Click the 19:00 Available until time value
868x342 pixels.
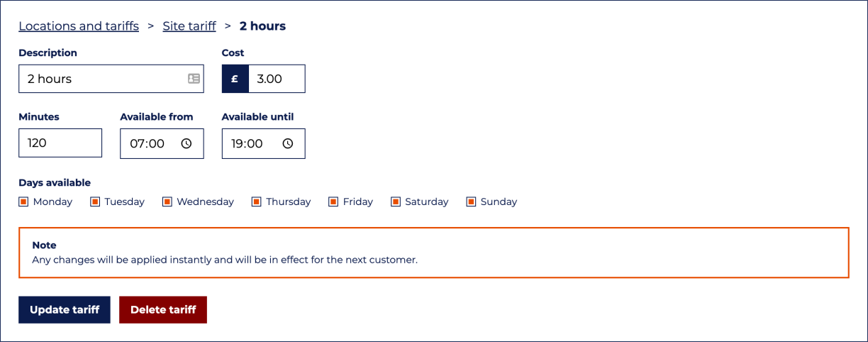pos(247,143)
